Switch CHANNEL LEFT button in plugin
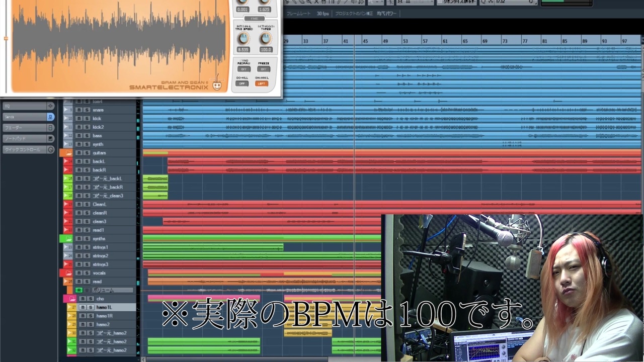The image size is (644, 362). (262, 83)
